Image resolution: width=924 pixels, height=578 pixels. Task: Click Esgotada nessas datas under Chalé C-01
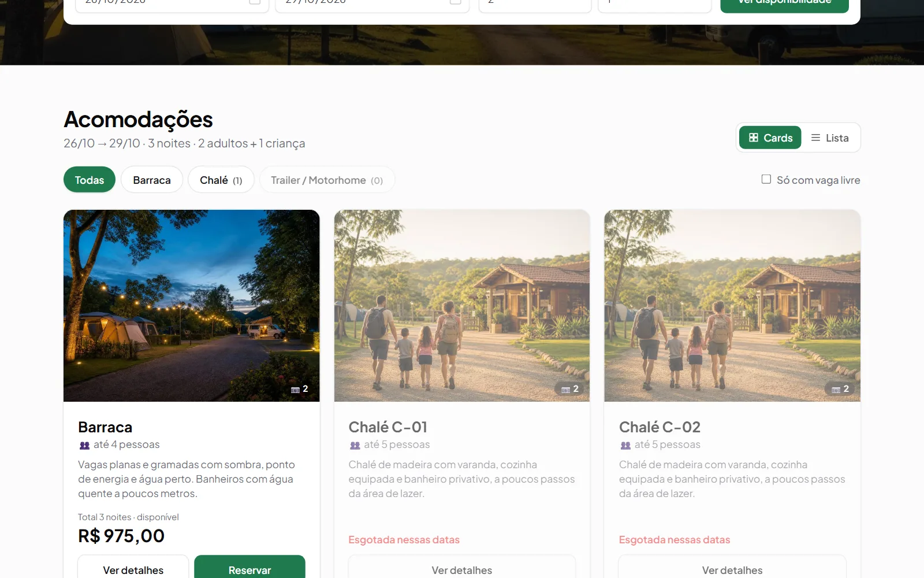point(404,540)
